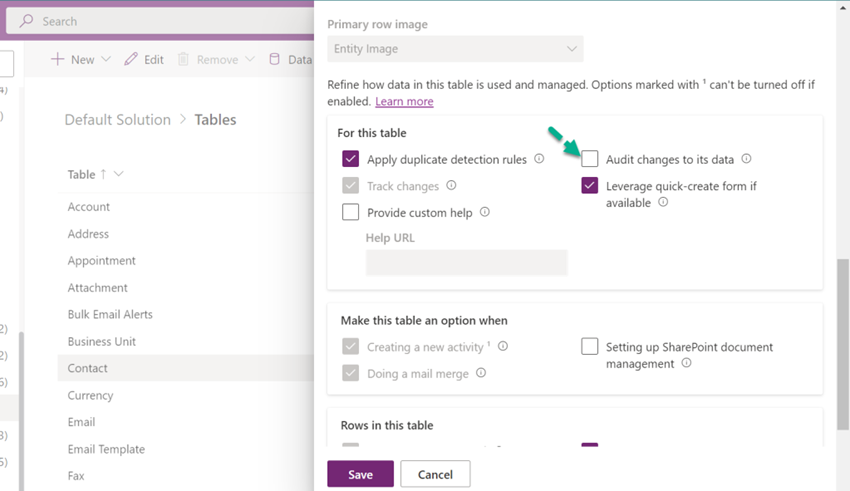Click the New plus icon
Screen dimensions: 850x491
pos(57,59)
